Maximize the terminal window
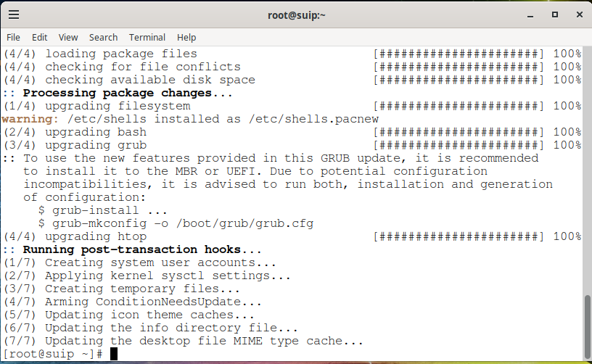 (x=554, y=15)
